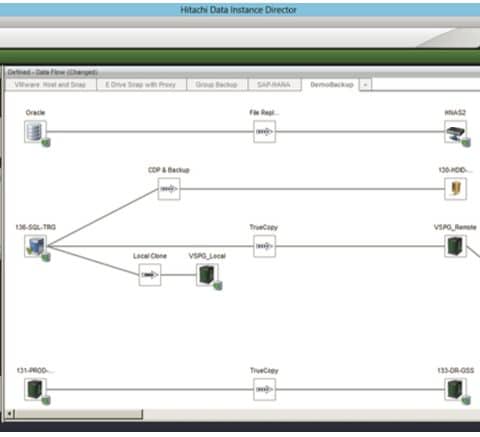Switch to the Group Backup tab

pyautogui.click(x=217, y=85)
